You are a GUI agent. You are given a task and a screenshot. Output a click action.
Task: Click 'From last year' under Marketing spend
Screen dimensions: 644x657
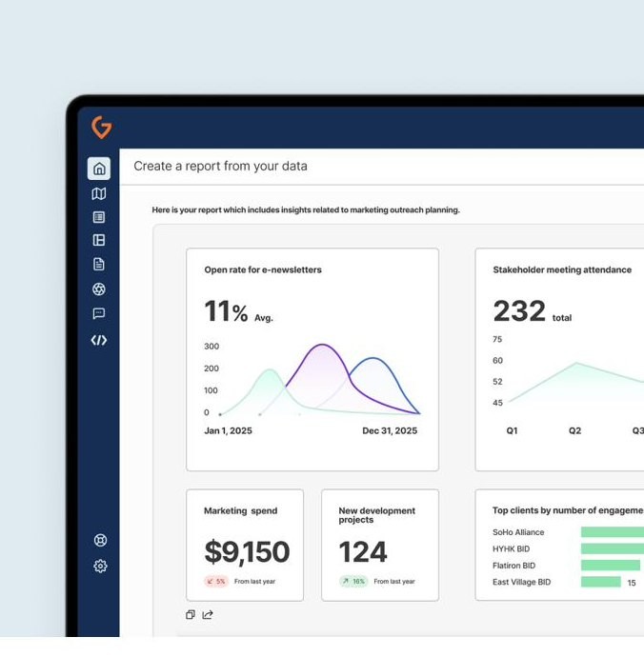pyautogui.click(x=255, y=582)
